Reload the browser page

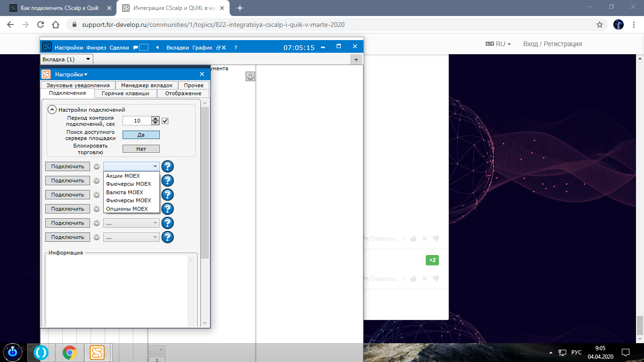41,25
